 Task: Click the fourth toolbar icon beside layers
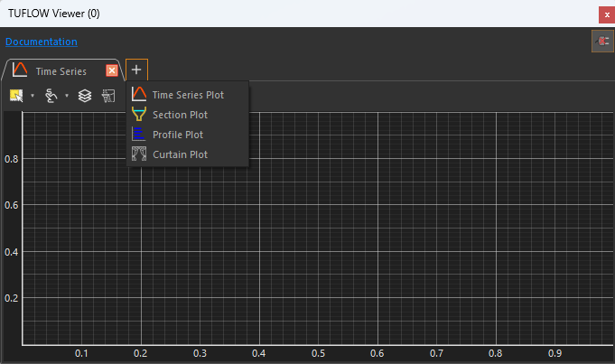pos(108,95)
